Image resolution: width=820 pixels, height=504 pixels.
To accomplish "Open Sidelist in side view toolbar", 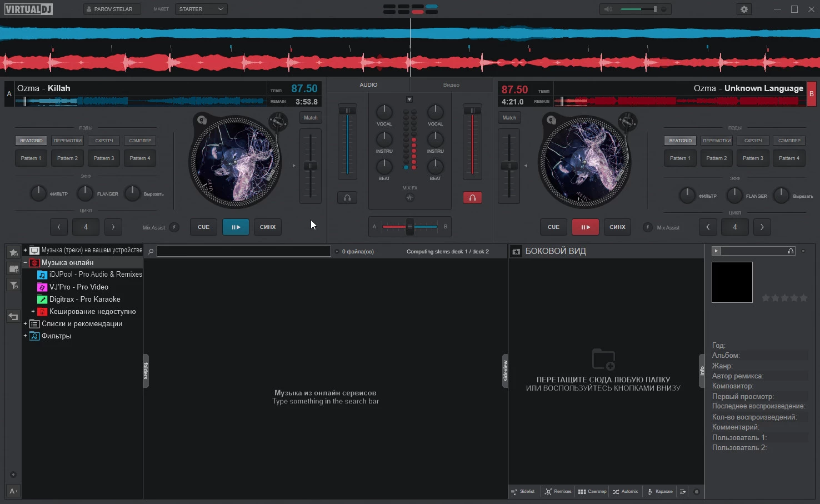I will tap(523, 492).
